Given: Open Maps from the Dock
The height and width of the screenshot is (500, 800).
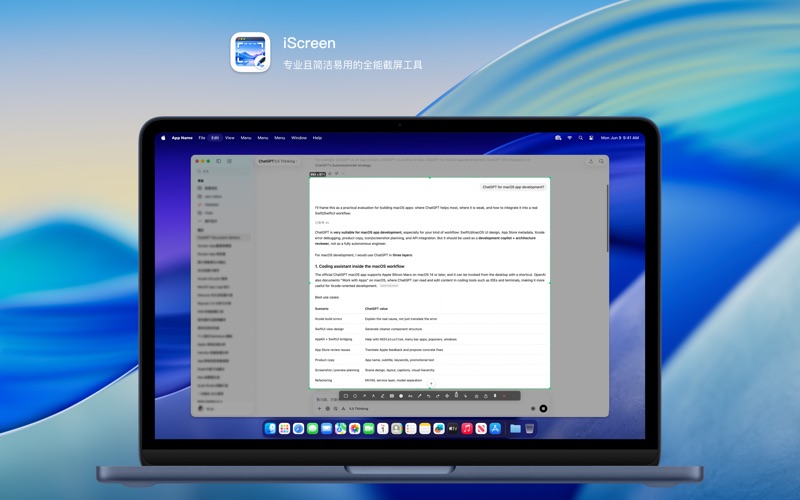Looking at the screenshot, I should [x=340, y=429].
